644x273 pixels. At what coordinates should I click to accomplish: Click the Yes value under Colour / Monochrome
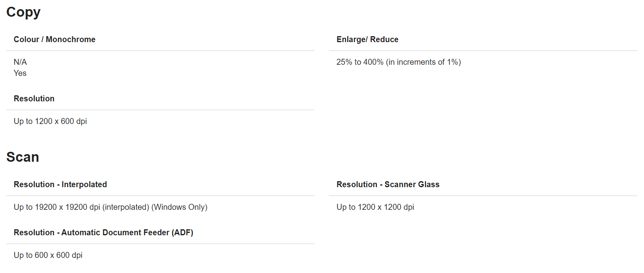coord(20,73)
